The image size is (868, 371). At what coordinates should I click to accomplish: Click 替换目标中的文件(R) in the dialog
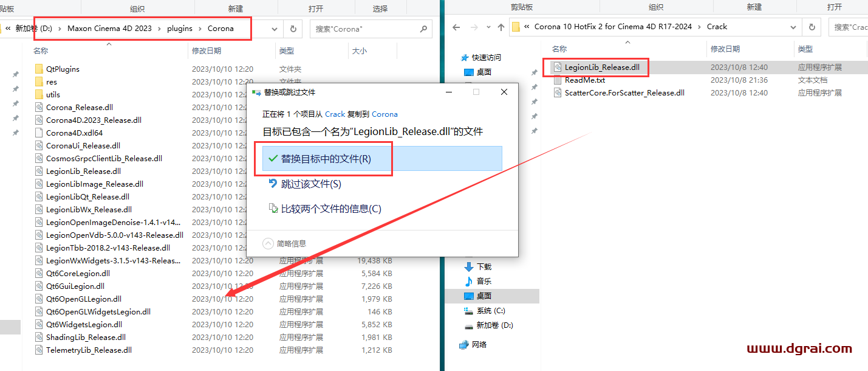coord(381,158)
